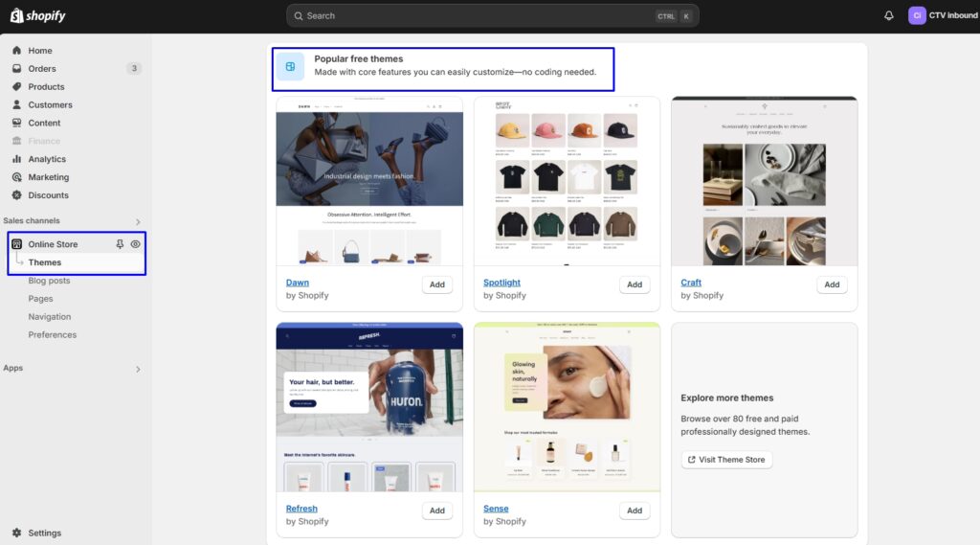The image size is (980, 545).
Task: Click the Craft theme preview thumbnail
Action: point(765,181)
